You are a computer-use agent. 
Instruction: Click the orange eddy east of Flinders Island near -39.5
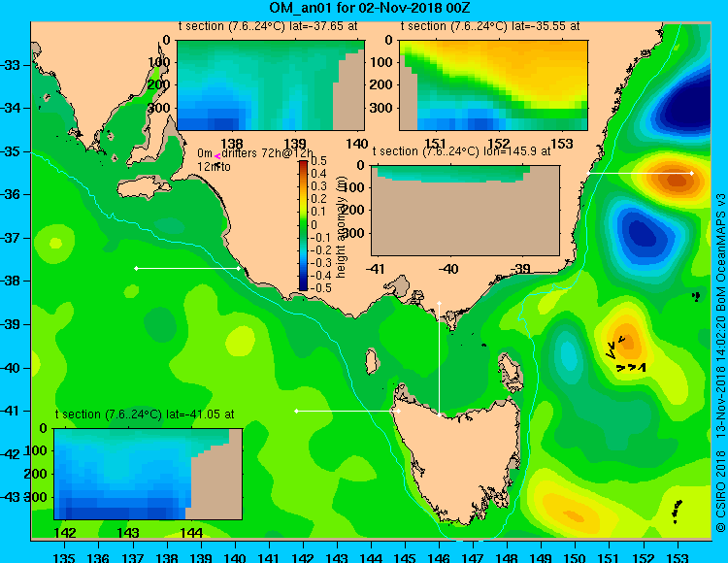tap(628, 340)
